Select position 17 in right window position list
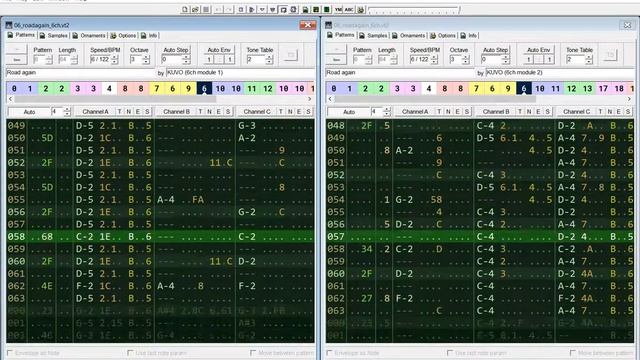 (603, 88)
